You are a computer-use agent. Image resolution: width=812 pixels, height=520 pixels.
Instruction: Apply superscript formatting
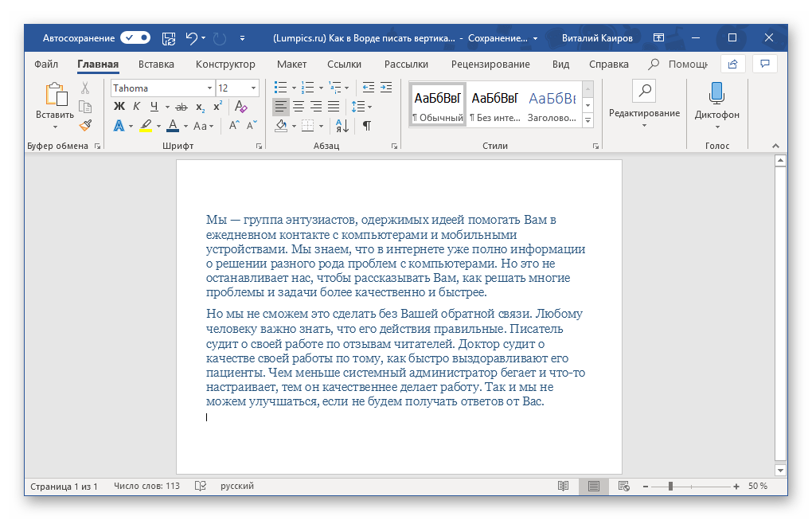pos(217,107)
